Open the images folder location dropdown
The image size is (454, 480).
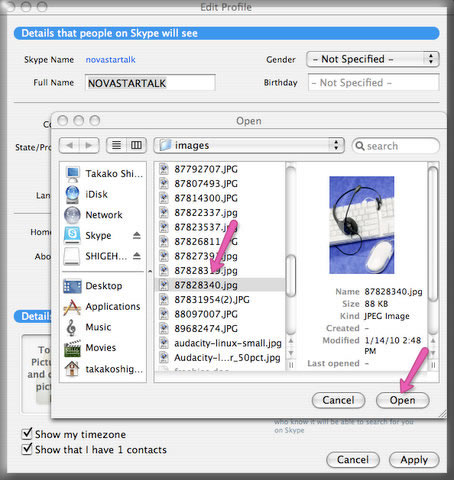coord(249,145)
